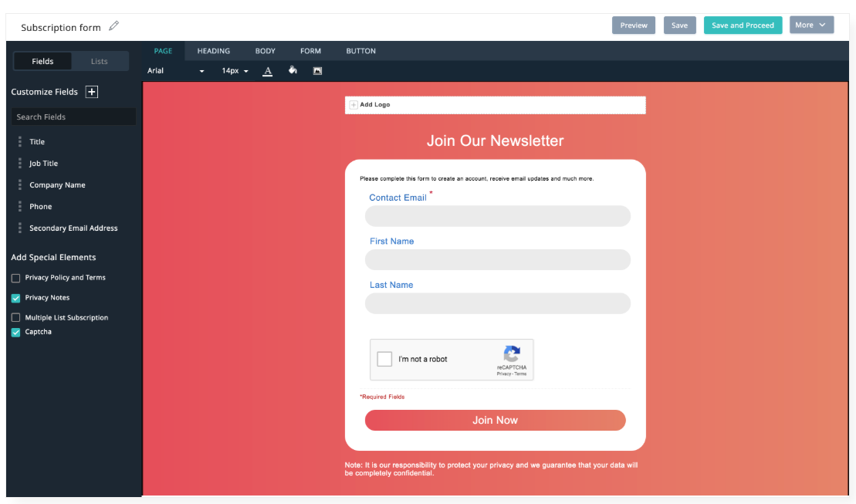Switch to the HEADING tab
Screen dimensions: 856x504
[x=214, y=52]
